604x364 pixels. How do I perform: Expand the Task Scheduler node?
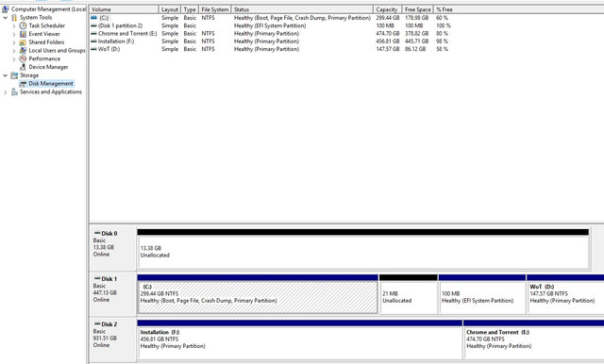[x=14, y=25]
